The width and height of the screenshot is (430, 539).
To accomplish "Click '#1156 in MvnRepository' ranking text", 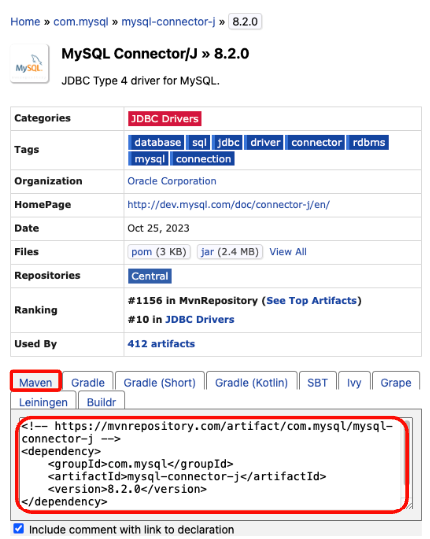I will pos(192,301).
